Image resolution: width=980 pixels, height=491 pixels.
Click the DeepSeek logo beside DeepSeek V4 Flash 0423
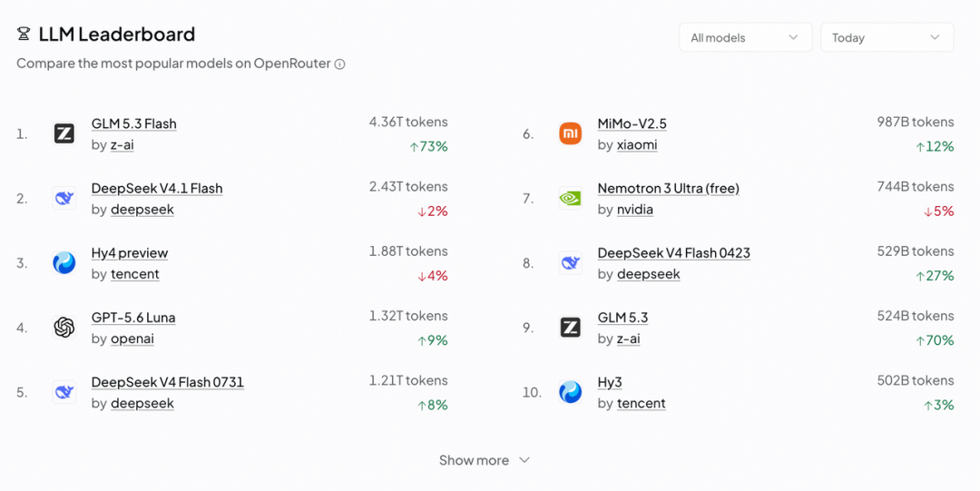coord(570,262)
